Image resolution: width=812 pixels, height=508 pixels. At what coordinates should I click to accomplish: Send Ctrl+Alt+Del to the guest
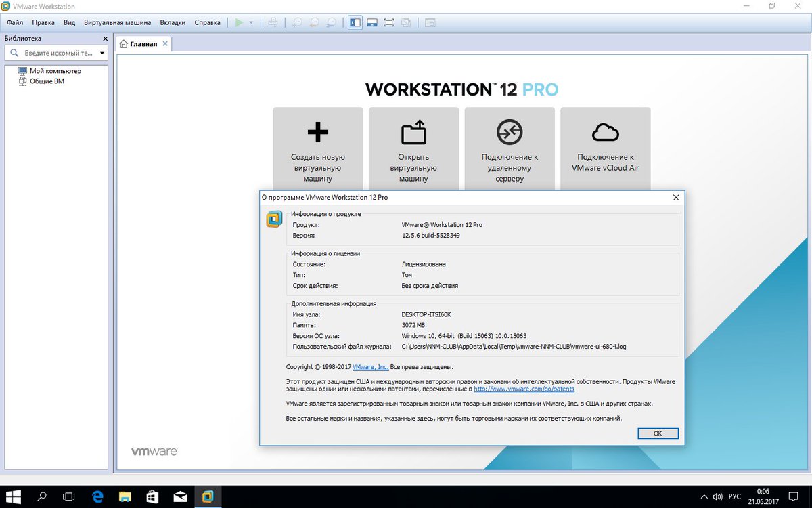pos(273,22)
